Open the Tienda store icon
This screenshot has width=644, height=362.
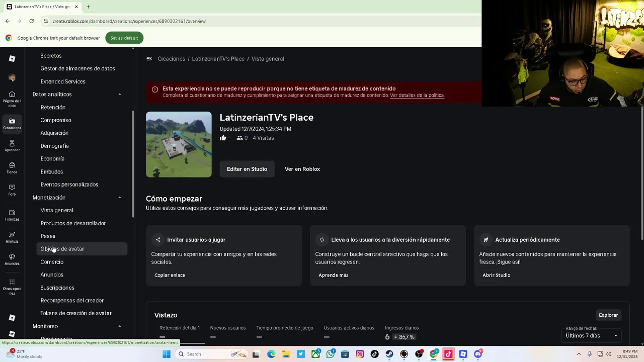pos(12,165)
